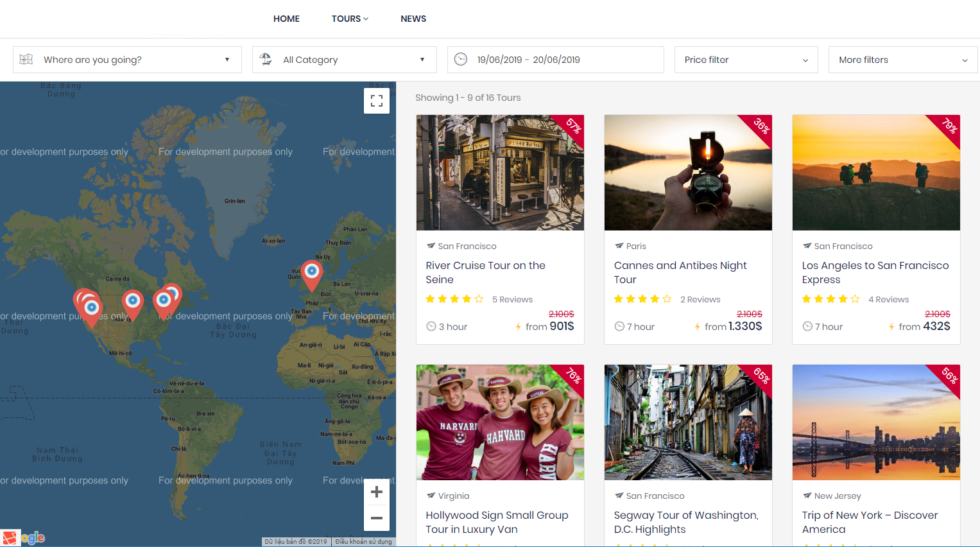Zoom out on the map
Screen dimensions: 980x547
[377, 518]
